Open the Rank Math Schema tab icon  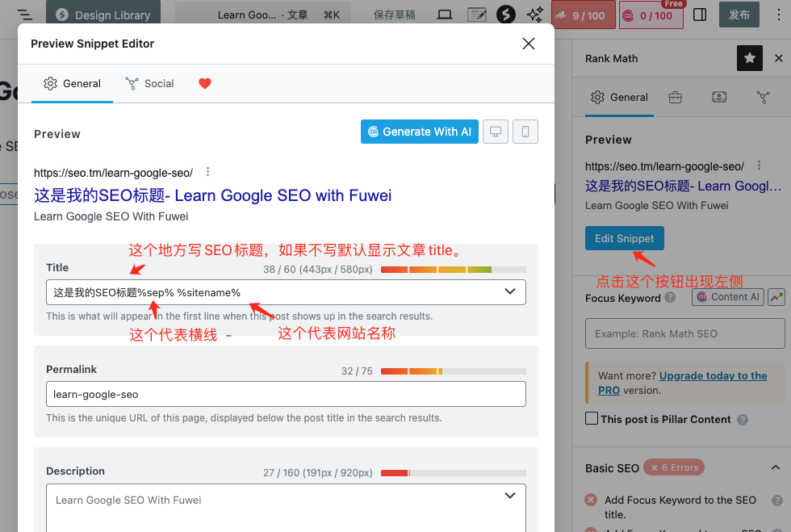(719, 97)
